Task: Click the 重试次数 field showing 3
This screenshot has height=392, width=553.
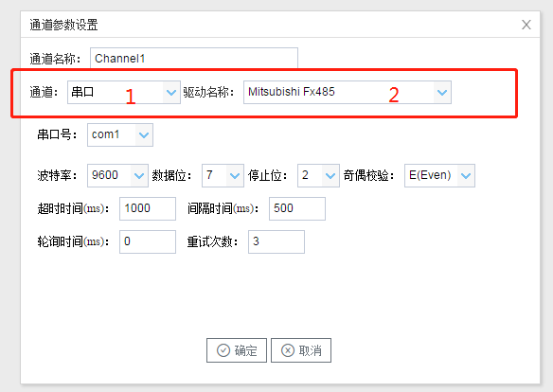Action: tap(276, 241)
